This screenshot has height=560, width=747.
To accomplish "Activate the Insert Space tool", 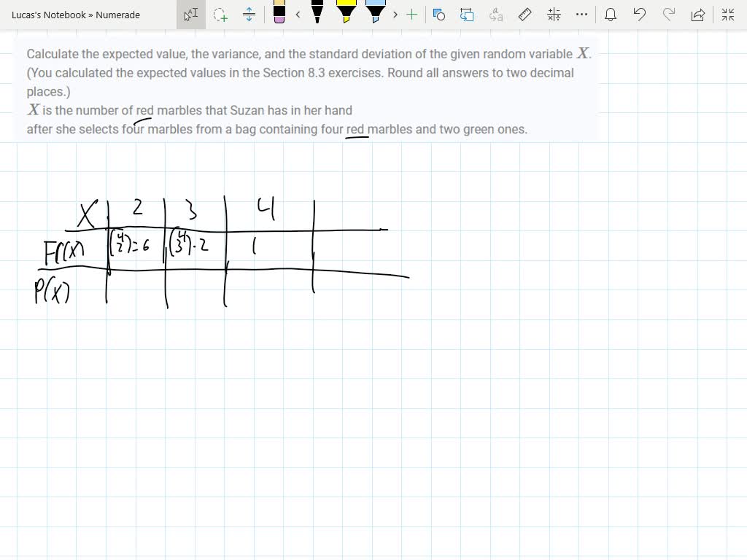I will tap(249, 15).
